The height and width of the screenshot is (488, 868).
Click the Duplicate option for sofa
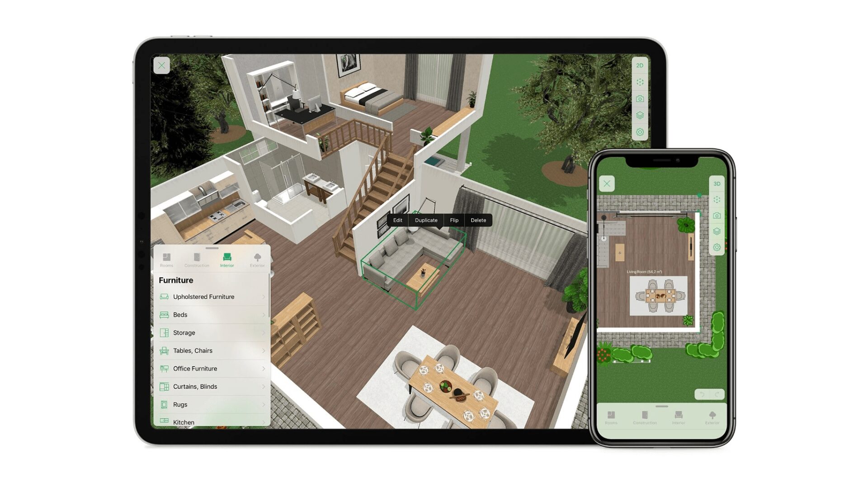pos(426,220)
